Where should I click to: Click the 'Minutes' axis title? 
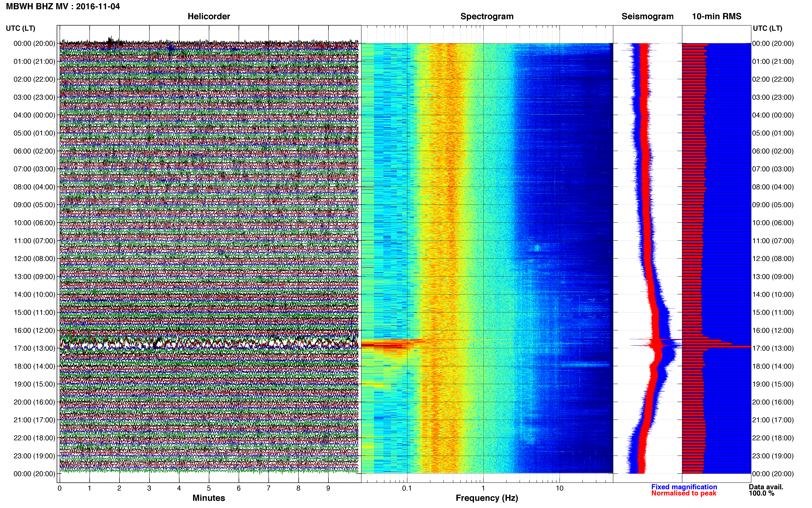[209, 498]
